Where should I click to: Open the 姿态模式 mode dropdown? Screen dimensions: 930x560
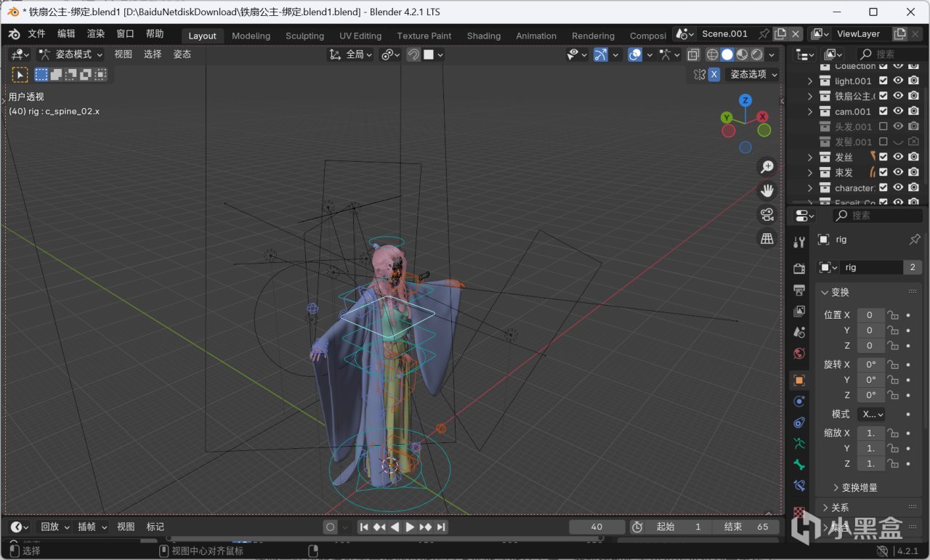tap(71, 54)
